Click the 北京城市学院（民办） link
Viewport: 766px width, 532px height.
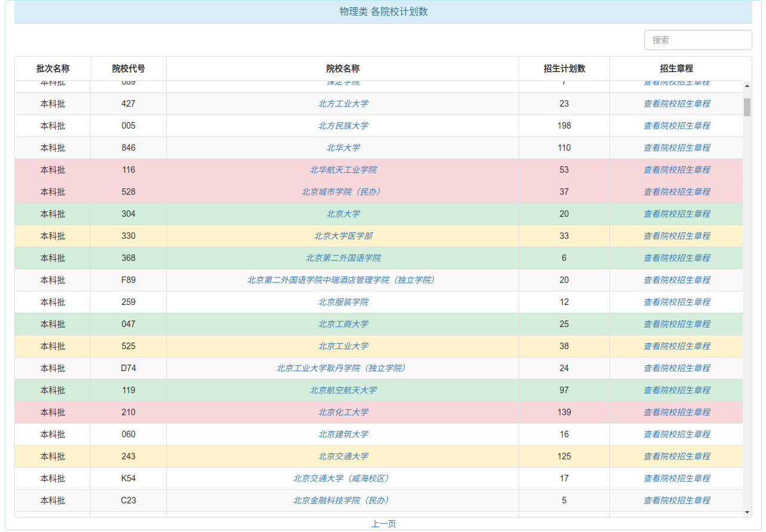tap(343, 192)
